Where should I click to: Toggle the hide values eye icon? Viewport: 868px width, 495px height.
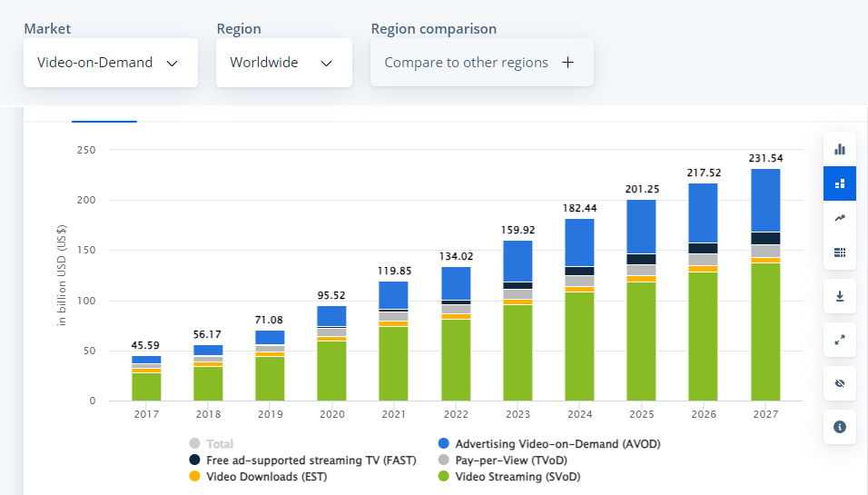pos(840,383)
